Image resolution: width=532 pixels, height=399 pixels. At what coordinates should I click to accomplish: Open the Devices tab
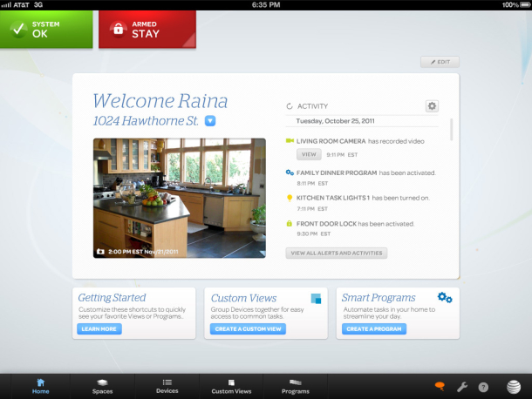pyautogui.click(x=167, y=387)
